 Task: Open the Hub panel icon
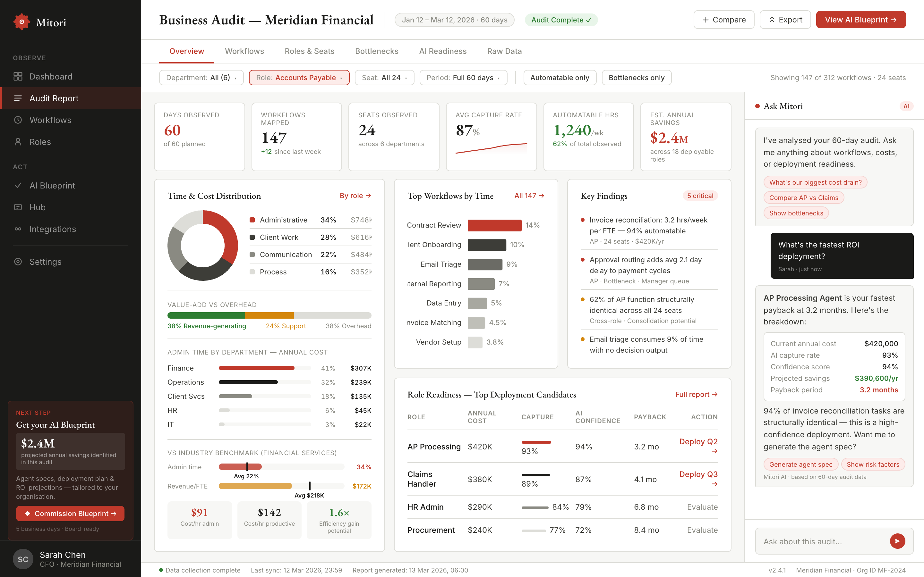pos(18,207)
